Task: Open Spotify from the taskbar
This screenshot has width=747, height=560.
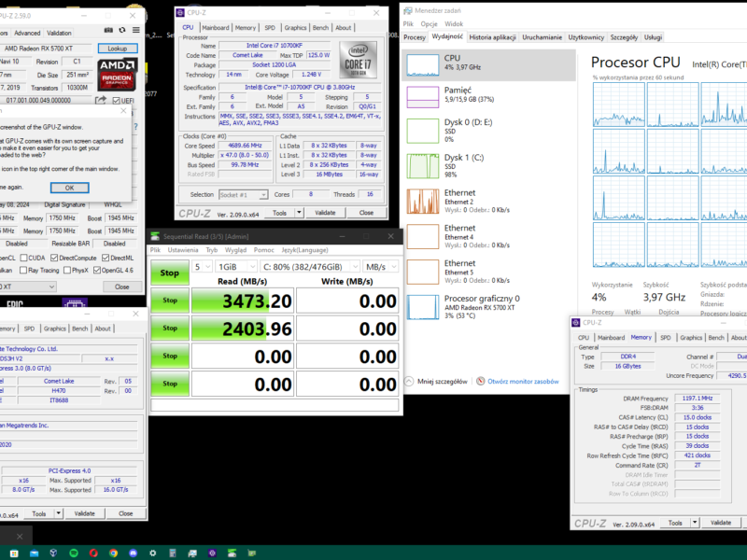Action: pos(74,553)
